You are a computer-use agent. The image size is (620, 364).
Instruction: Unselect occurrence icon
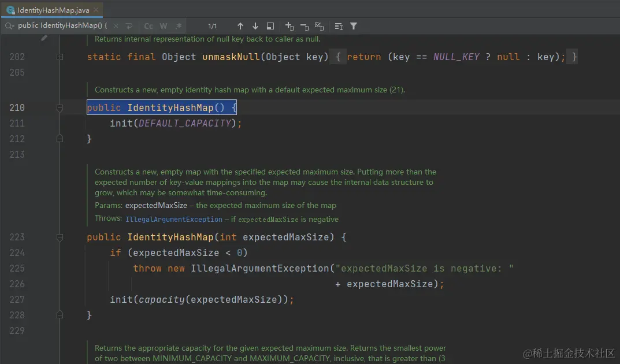[305, 27]
